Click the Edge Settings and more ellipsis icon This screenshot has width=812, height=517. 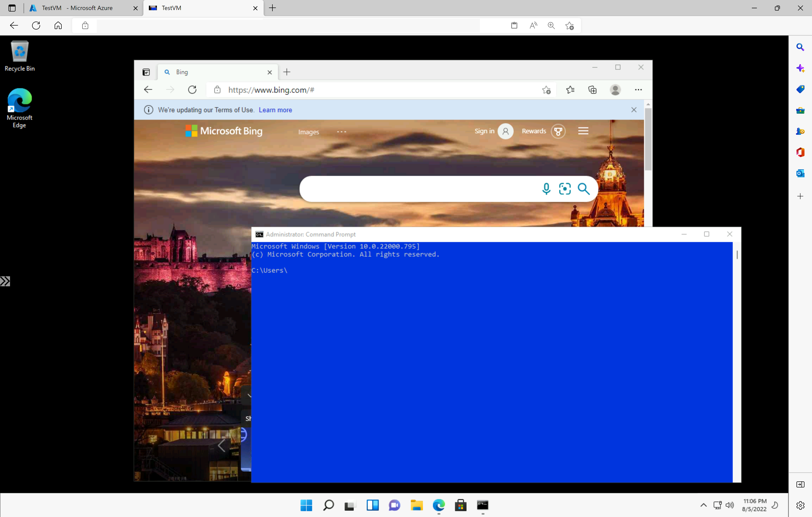(x=638, y=89)
